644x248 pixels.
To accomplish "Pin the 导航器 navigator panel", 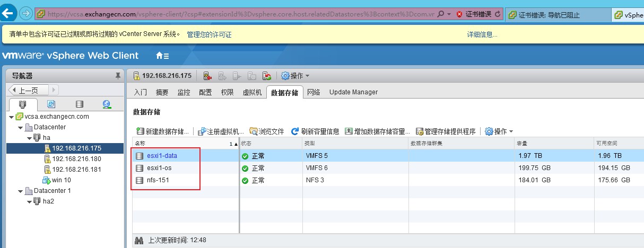I will click(118, 76).
